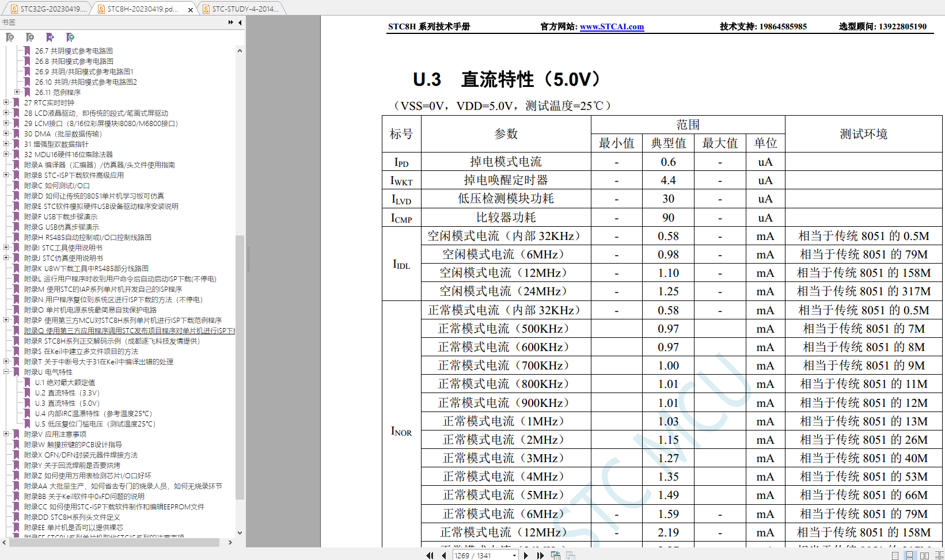Collapse the 附录U 电气特性 bookmark
This screenshot has height=560, width=945.
(x=6, y=372)
